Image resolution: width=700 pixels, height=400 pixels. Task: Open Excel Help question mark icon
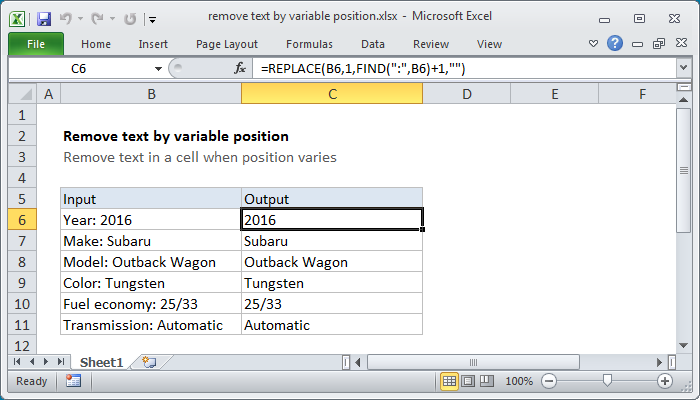pos(615,43)
